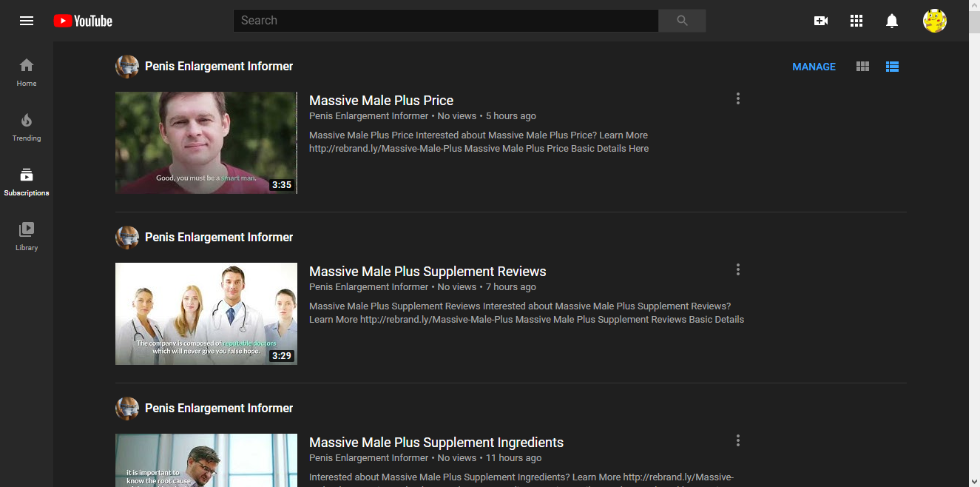Go to YouTube home via logo

83,21
